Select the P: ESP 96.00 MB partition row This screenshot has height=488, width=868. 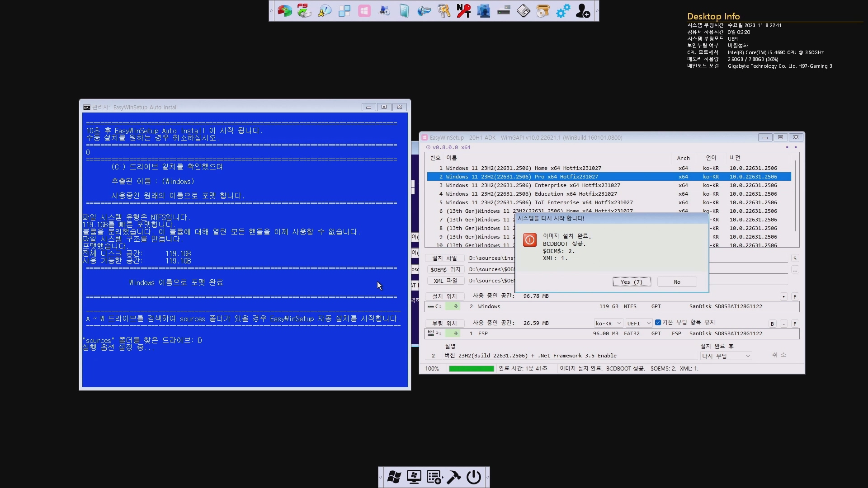tap(612, 334)
